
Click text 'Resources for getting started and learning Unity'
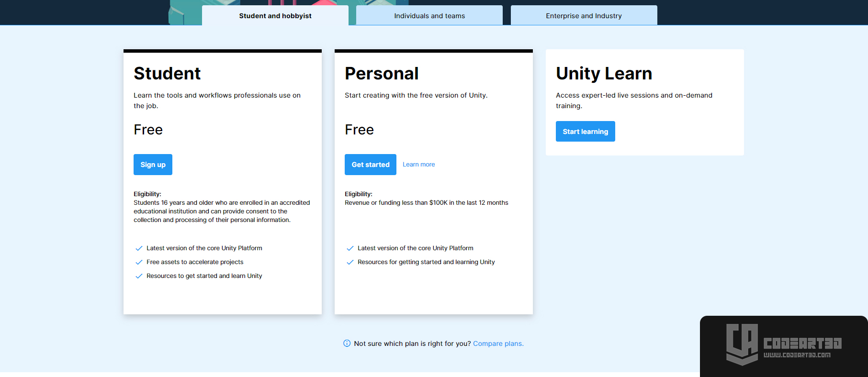tap(426, 262)
